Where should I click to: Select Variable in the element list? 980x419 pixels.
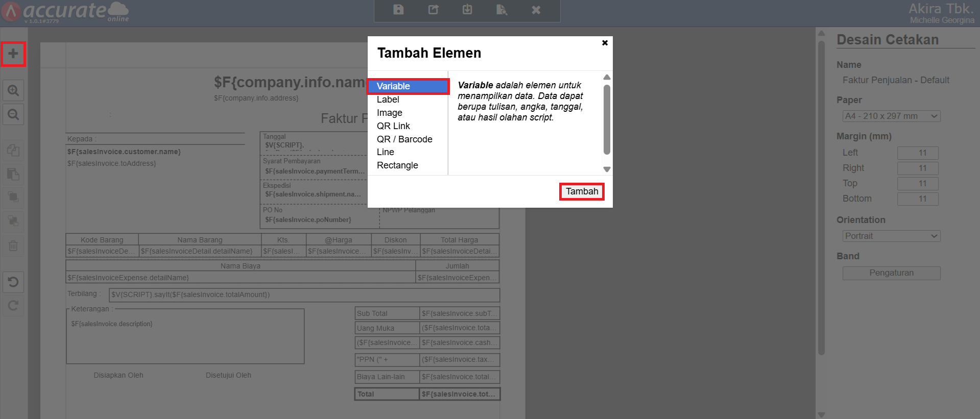[x=393, y=86]
